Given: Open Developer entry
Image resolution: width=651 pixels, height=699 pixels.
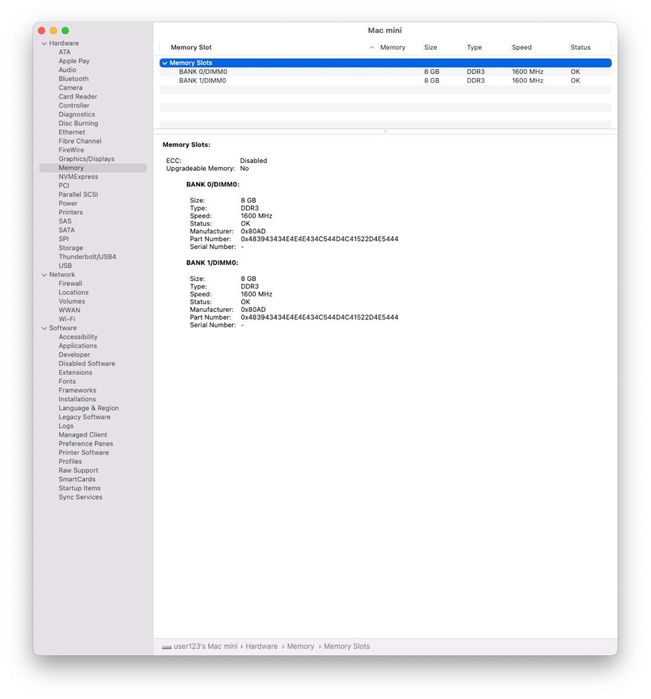Looking at the screenshot, I should (x=74, y=355).
